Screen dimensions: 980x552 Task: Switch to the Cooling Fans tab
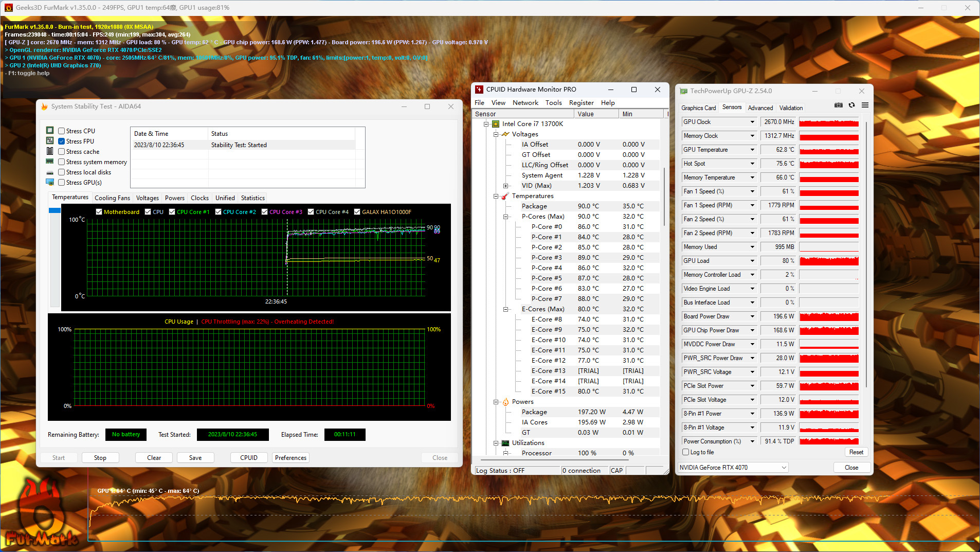click(112, 198)
